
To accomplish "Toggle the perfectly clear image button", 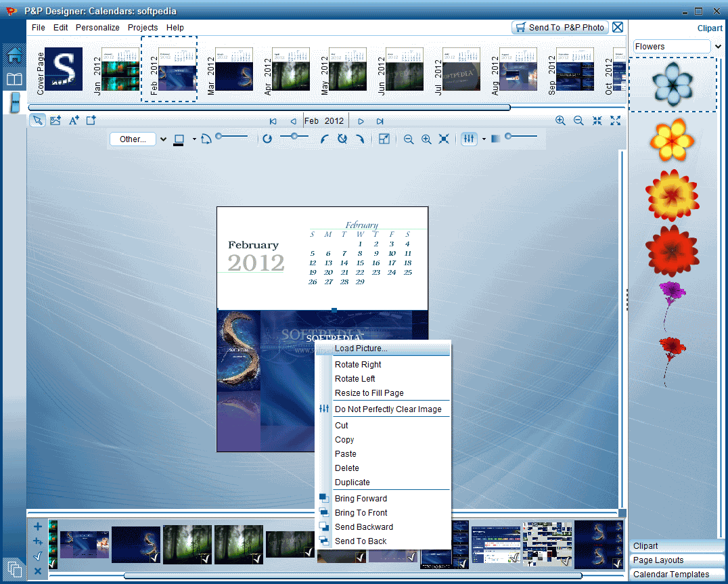I will tap(469, 139).
